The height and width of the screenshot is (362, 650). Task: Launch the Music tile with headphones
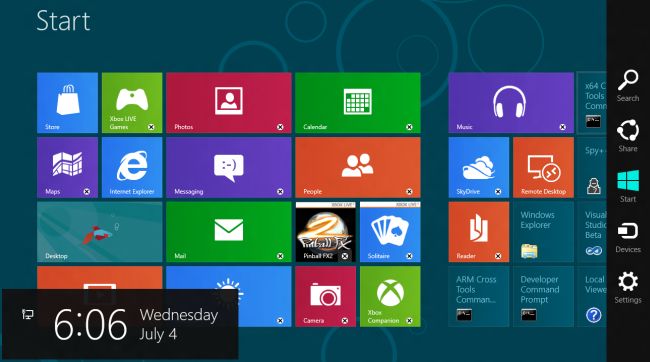pos(511,103)
